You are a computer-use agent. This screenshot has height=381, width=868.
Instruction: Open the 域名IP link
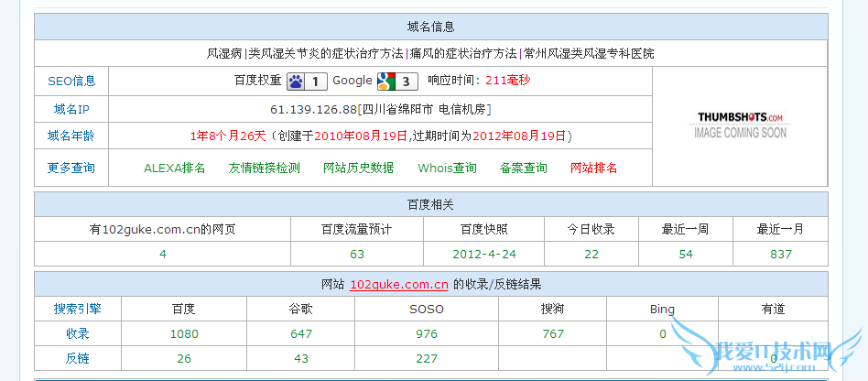[71, 109]
